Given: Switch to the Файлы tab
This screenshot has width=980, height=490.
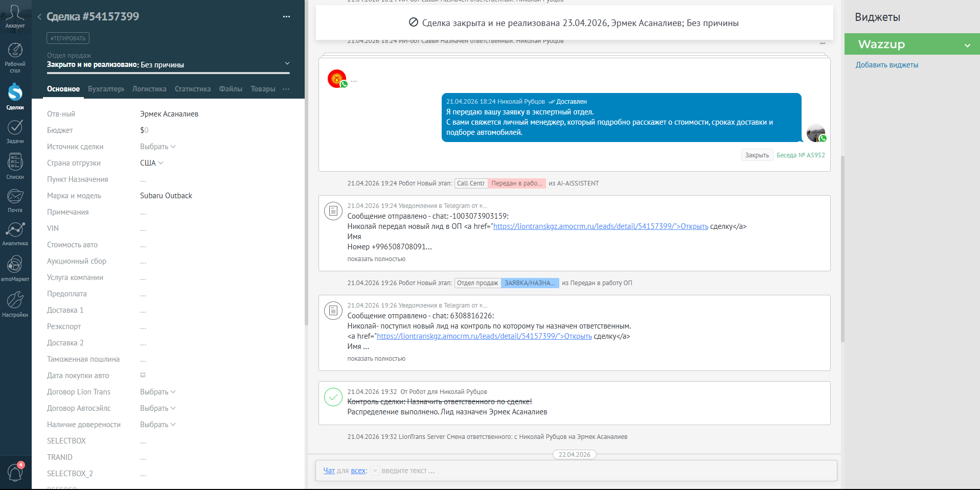Looking at the screenshot, I should pyautogui.click(x=231, y=89).
